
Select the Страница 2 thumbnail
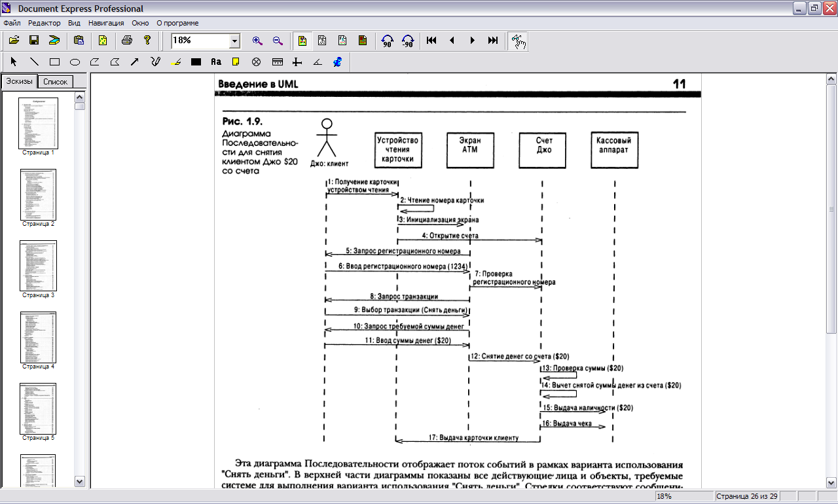click(39, 194)
